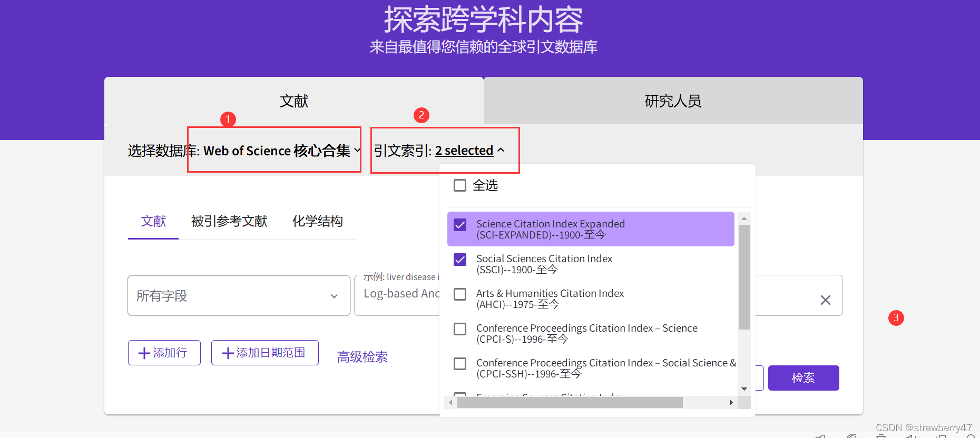
Task: Check CPCI-SSH Social Science checkbox
Action: [460, 364]
